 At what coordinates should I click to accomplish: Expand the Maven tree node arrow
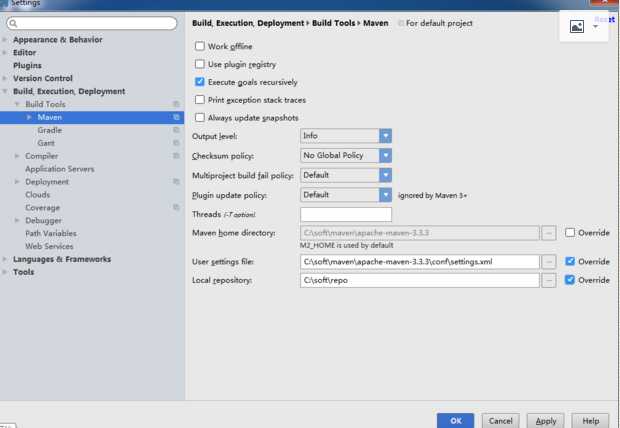[29, 117]
